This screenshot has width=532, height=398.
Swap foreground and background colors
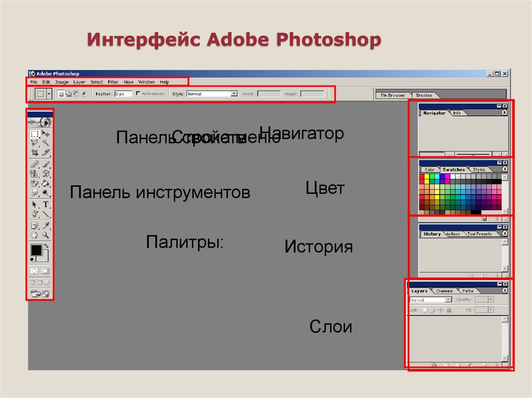(46, 246)
